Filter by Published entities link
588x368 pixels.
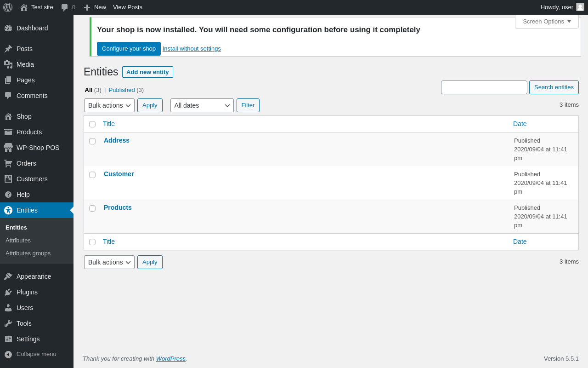tap(122, 90)
